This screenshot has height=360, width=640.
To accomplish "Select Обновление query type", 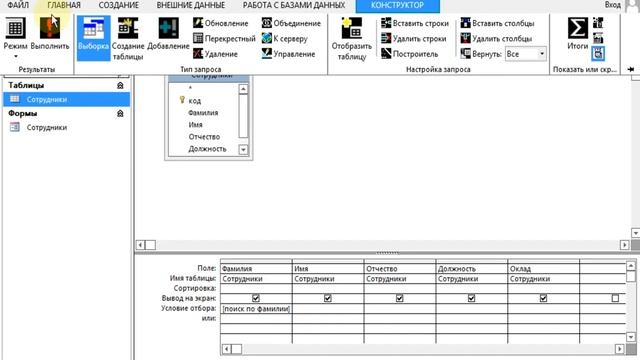I will pos(221,23).
